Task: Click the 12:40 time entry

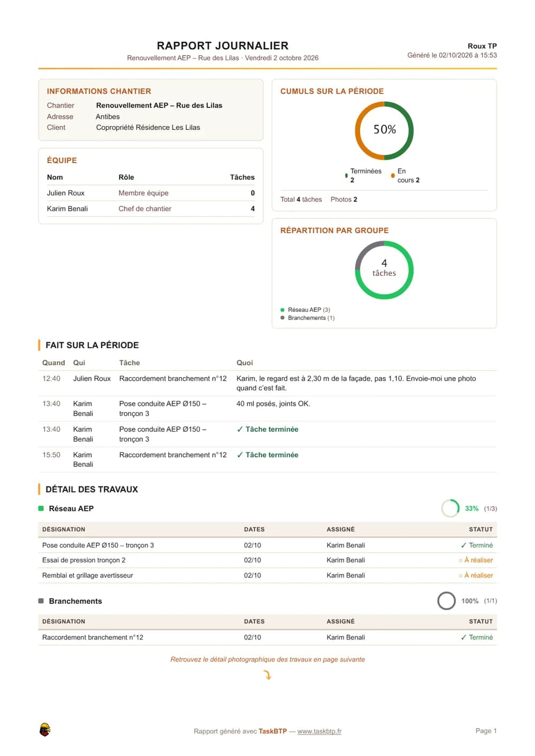Action: point(51,379)
